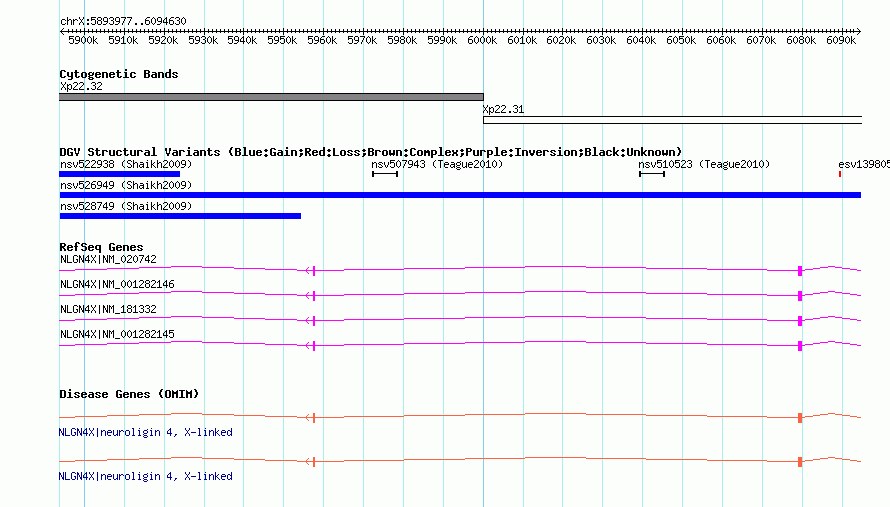Select the lower OMIM gene's right-hand orange exon block
Screen dimensions: 890x507
[800, 462]
